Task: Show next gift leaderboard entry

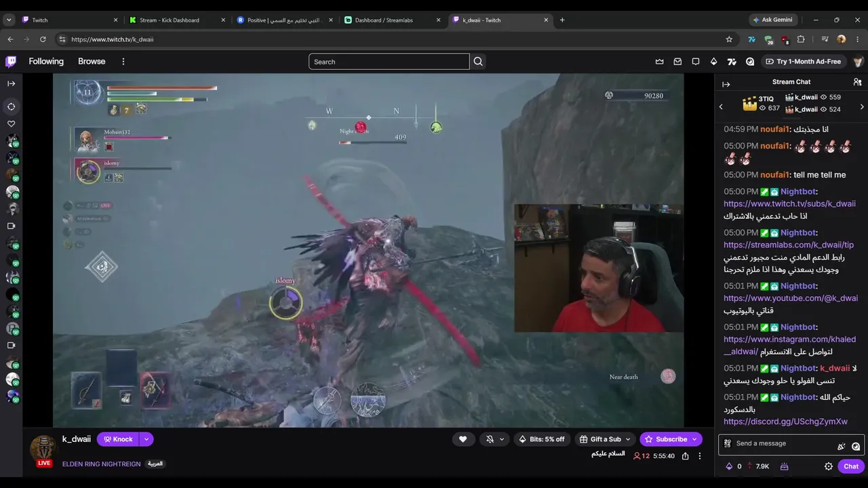Action: tap(862, 106)
